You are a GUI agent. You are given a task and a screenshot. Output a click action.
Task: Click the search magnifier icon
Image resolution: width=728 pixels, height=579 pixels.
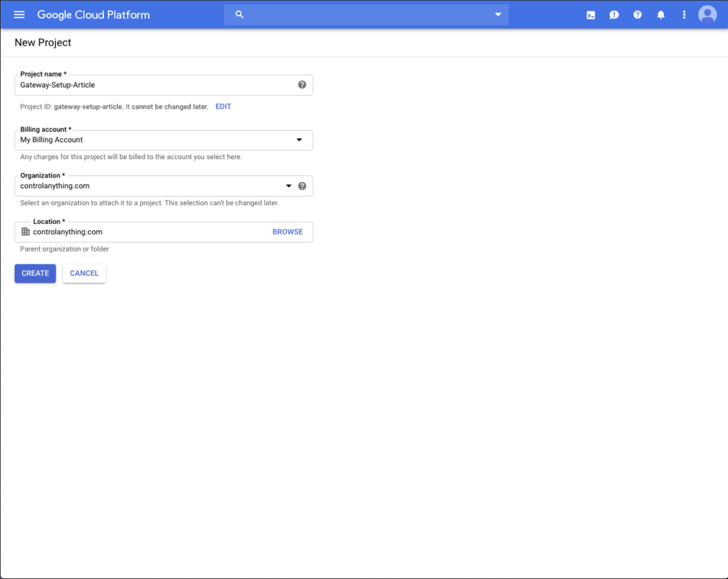click(239, 14)
